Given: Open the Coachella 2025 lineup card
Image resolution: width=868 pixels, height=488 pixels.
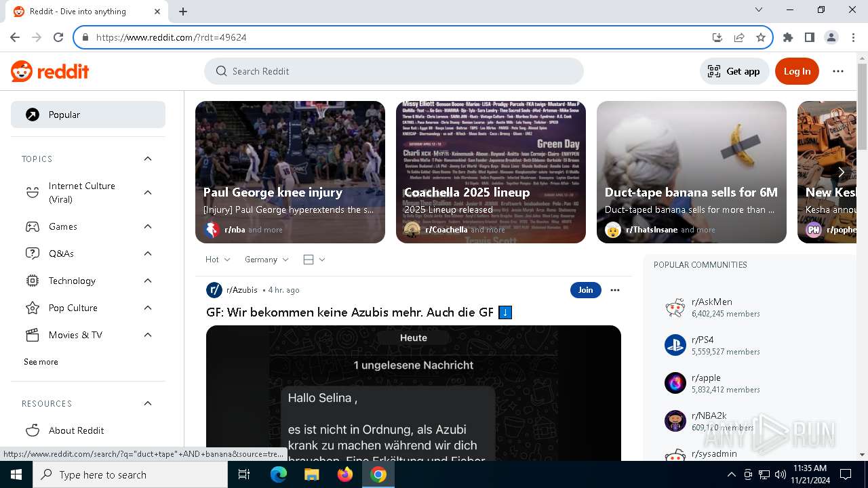Looking at the screenshot, I should [491, 172].
